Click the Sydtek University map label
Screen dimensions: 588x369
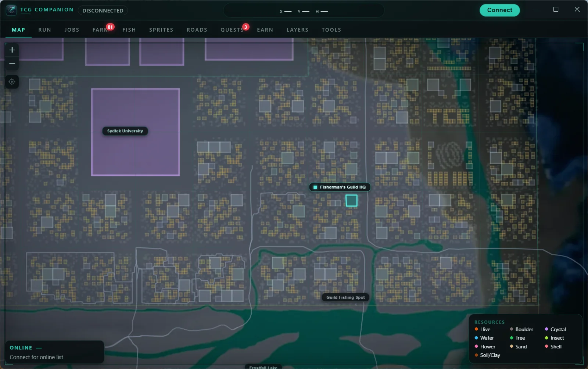tap(125, 131)
